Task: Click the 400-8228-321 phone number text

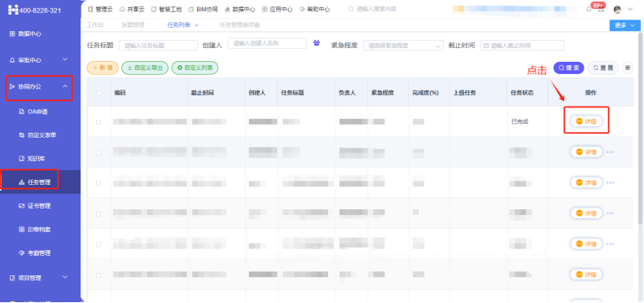Action: [x=40, y=11]
